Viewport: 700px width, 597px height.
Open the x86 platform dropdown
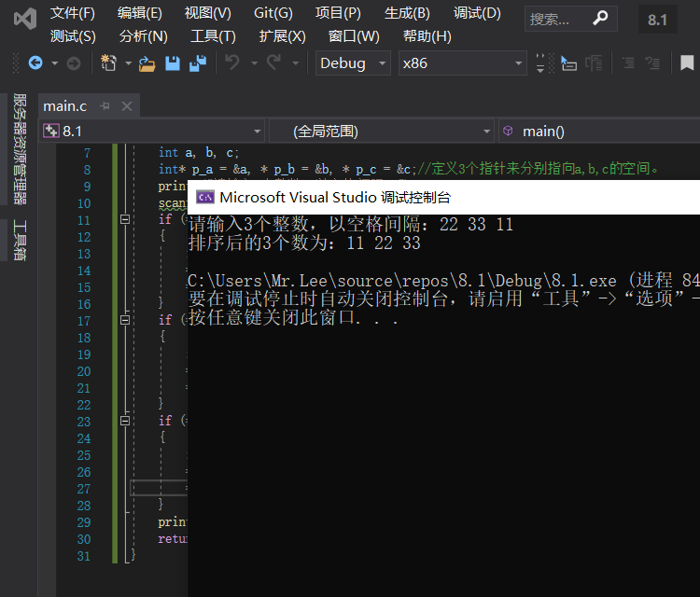tap(463, 62)
